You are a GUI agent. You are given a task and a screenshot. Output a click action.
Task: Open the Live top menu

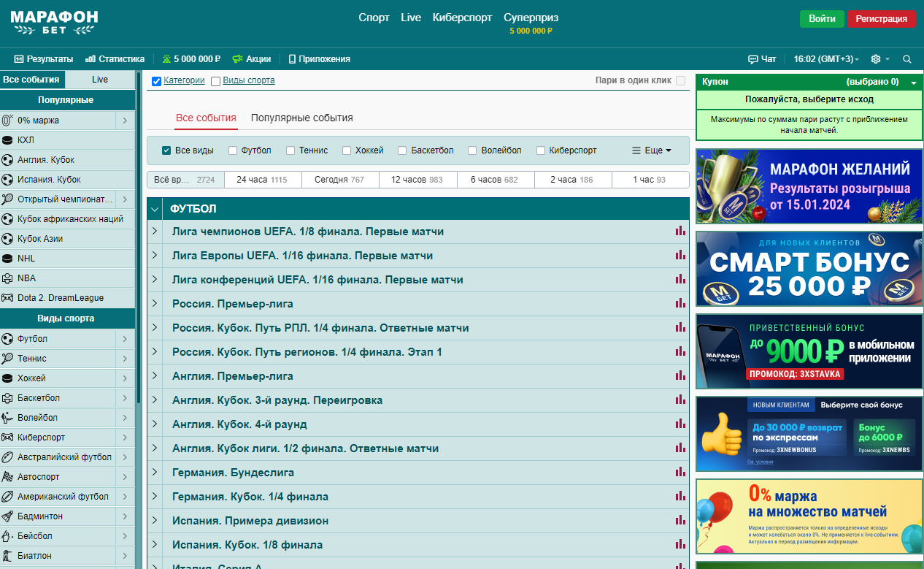[411, 18]
